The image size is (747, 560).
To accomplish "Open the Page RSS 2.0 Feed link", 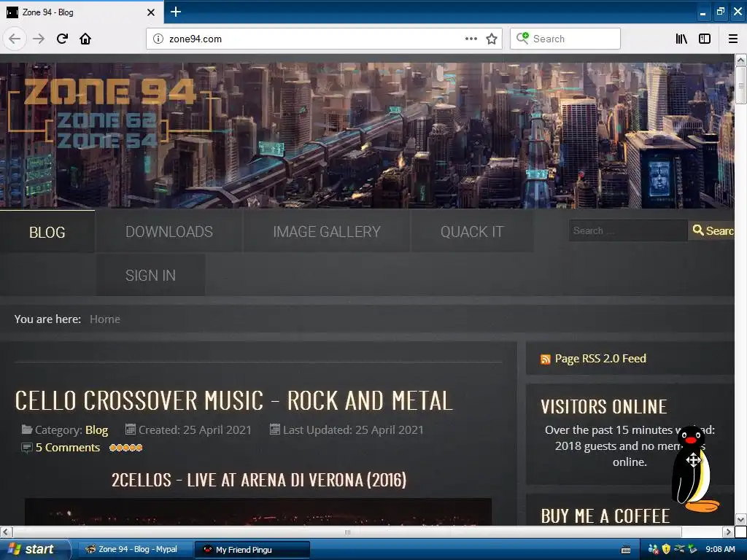I will pos(600,359).
